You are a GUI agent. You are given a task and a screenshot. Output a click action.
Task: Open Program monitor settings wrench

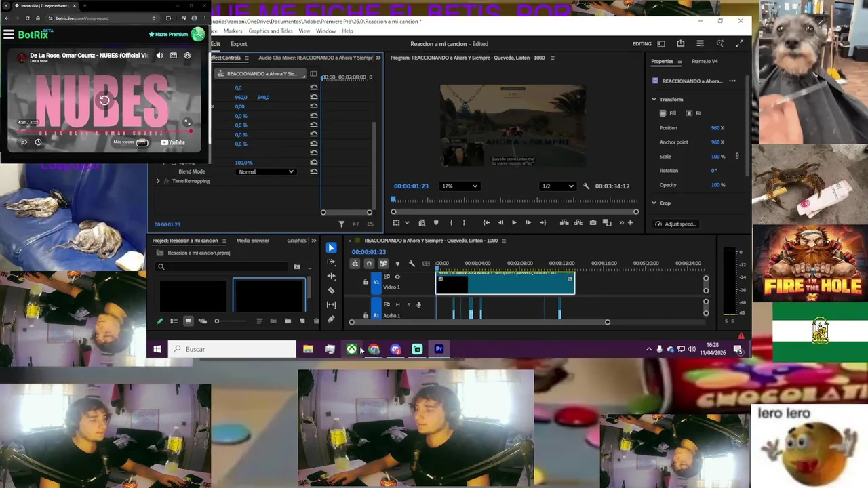pos(586,186)
